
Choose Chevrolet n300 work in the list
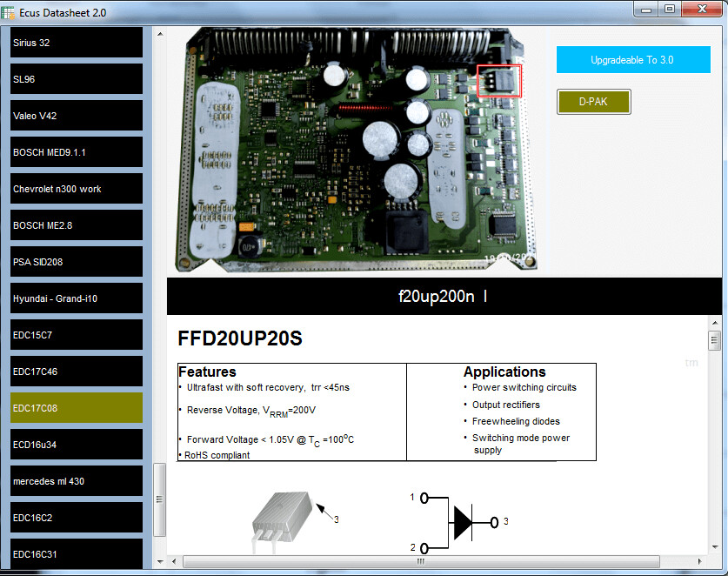coord(76,189)
